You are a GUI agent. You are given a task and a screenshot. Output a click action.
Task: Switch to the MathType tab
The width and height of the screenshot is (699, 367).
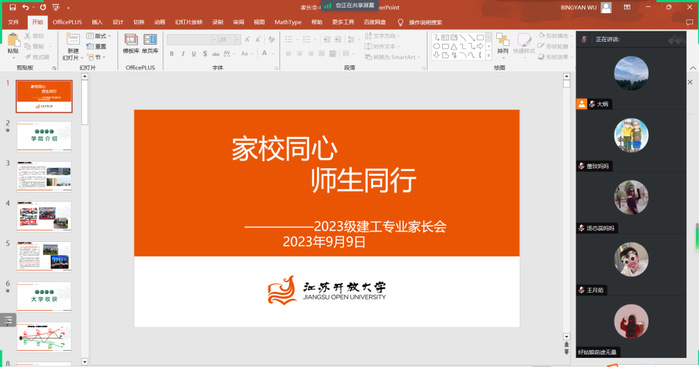point(288,22)
